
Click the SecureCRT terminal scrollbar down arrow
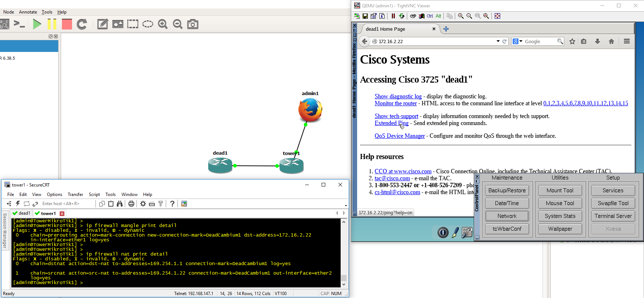click(x=344, y=284)
